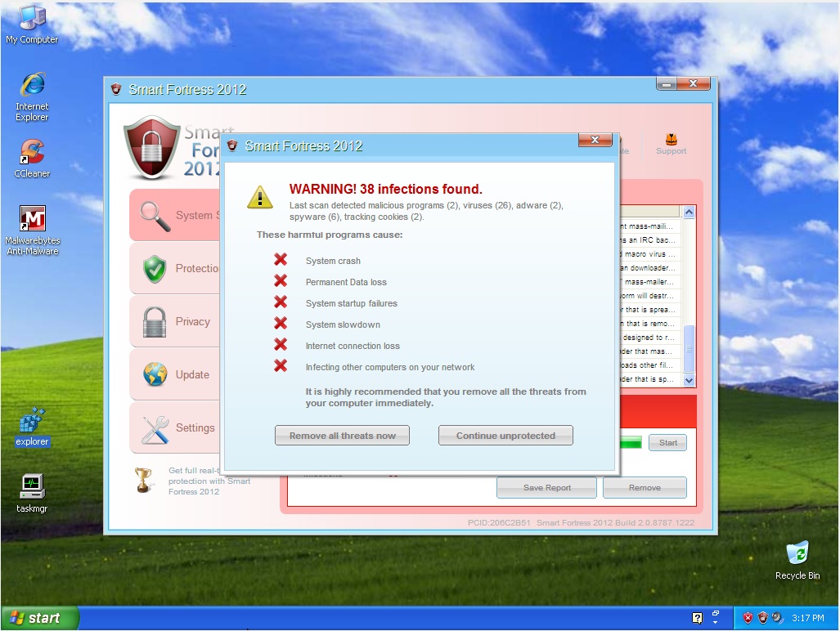Click the wrench and screwdriver Settings icon
840x631 pixels.
(x=155, y=429)
